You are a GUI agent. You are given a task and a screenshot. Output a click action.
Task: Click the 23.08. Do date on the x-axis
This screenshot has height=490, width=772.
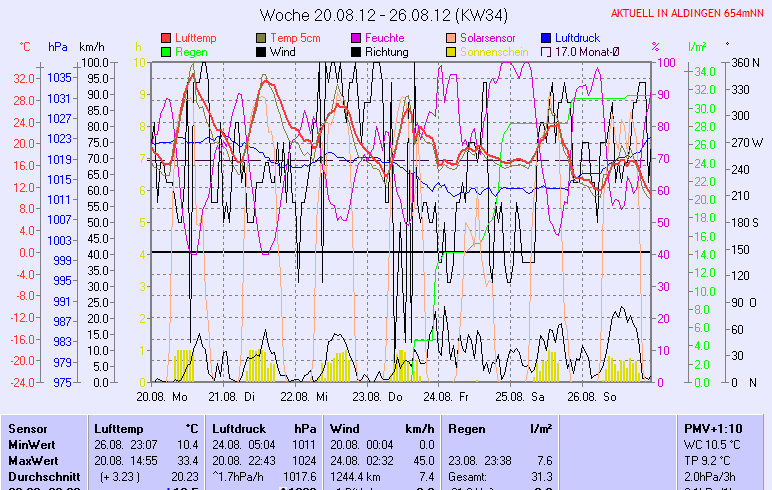click(x=384, y=397)
